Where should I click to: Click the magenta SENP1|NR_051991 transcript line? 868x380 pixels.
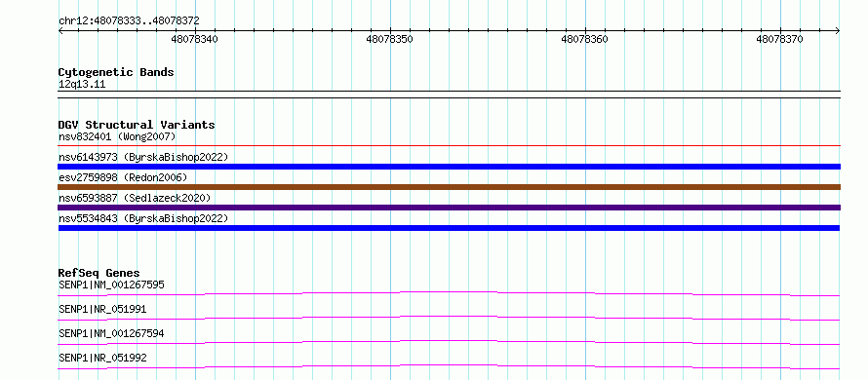pyautogui.click(x=449, y=318)
